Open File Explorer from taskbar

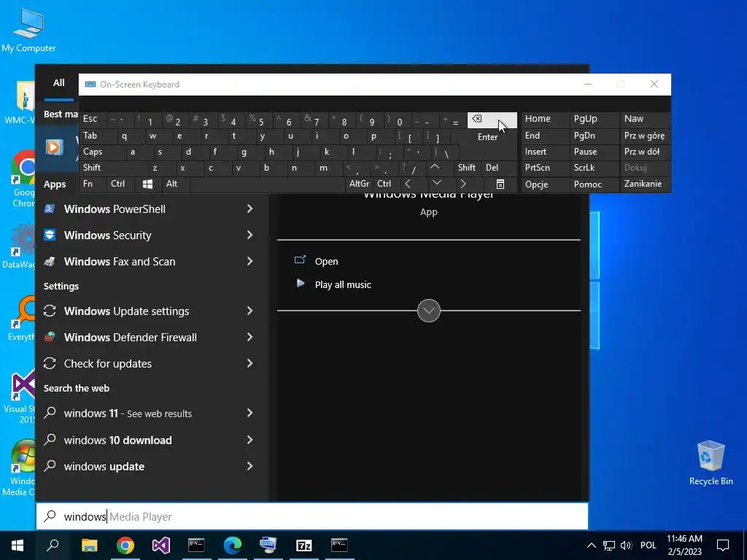tap(89, 545)
